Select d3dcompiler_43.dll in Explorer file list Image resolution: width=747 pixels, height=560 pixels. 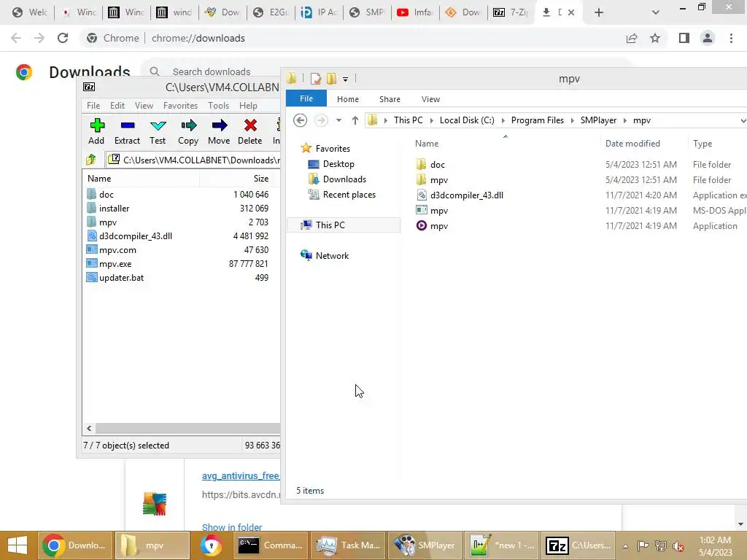[466, 195]
